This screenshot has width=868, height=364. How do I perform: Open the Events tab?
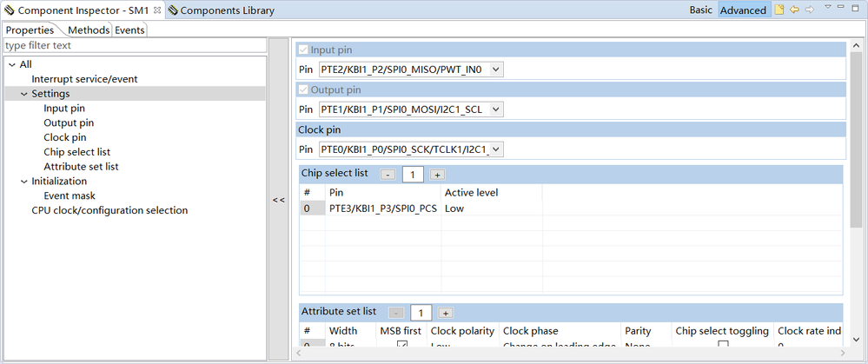[x=129, y=30]
